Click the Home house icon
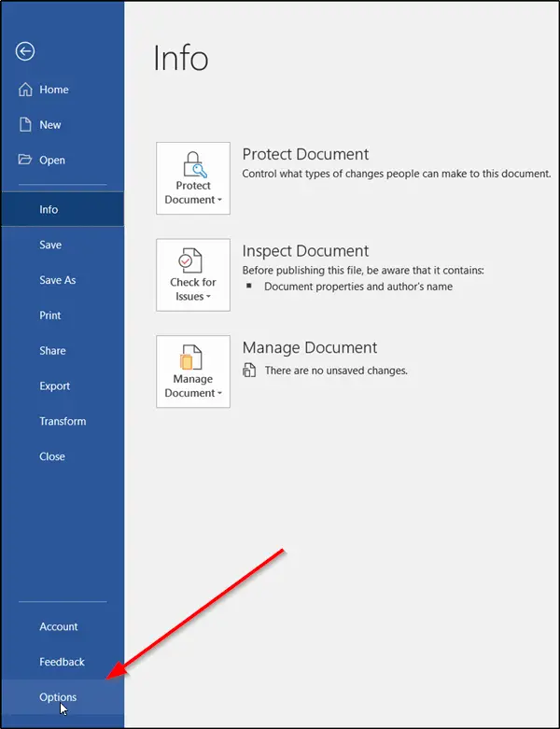The height and width of the screenshot is (729, 560). point(25,89)
